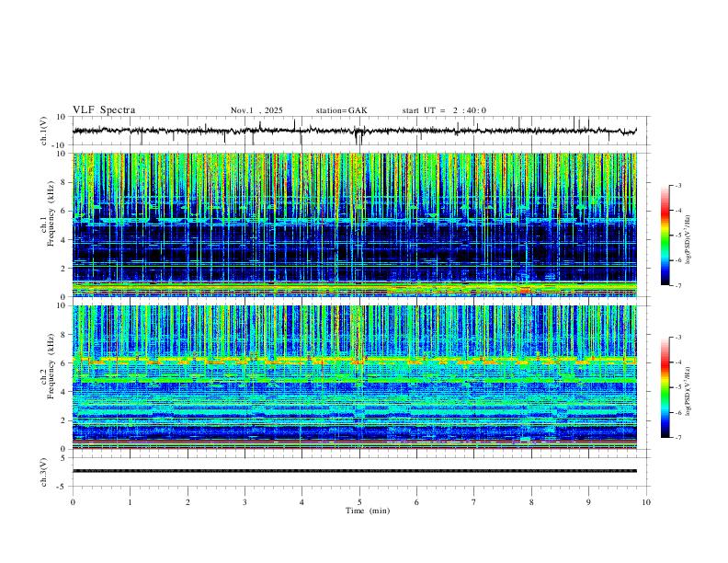Click the "ch.1(V)" waveform axis label

(x=44, y=131)
